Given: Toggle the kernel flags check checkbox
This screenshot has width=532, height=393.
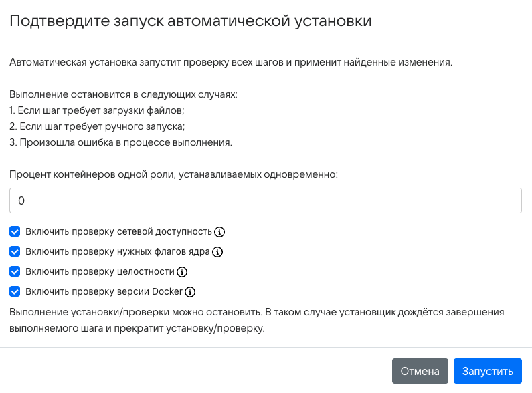Looking at the screenshot, I should 15,252.
